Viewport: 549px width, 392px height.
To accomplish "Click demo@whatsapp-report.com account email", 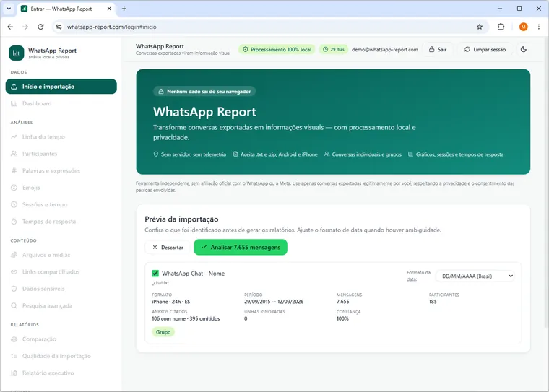I will pos(385,49).
